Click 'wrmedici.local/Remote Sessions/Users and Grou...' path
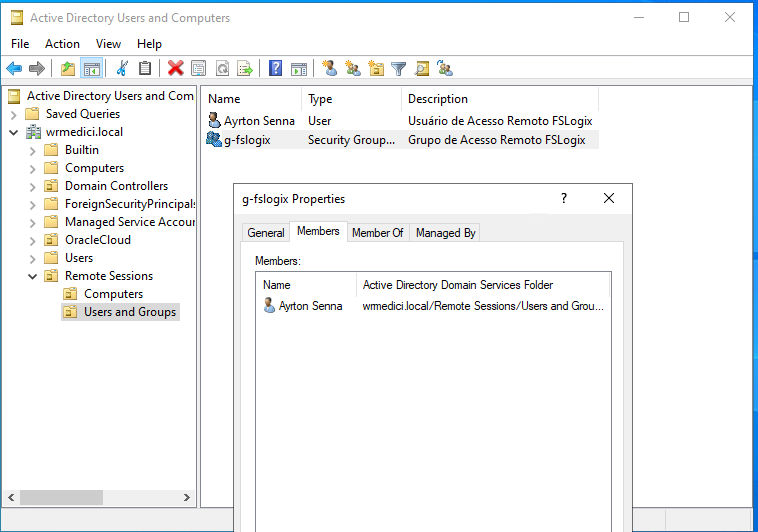 coord(483,306)
